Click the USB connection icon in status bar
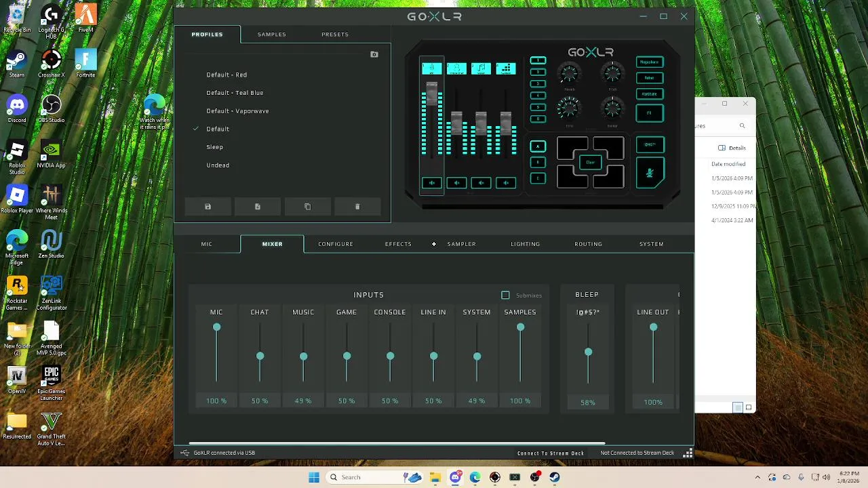The image size is (868, 488). tap(184, 453)
